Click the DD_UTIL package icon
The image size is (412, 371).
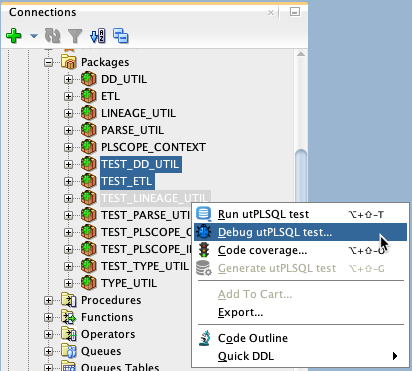click(x=89, y=79)
